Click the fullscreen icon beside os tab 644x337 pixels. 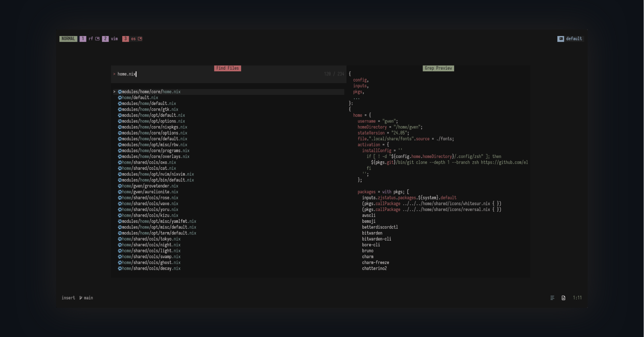[140, 39]
